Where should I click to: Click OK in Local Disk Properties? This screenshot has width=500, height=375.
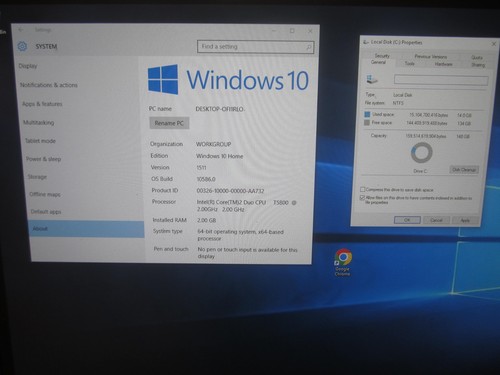407,220
